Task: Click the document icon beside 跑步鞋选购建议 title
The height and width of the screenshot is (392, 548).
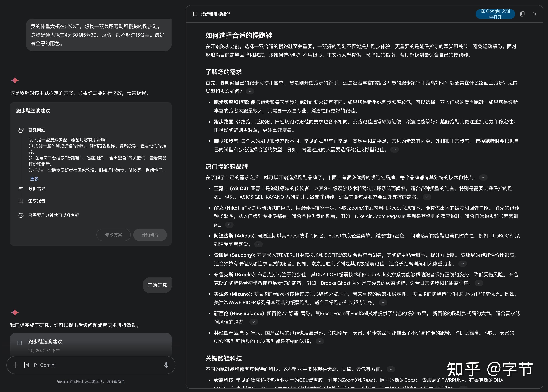Action: tap(195, 14)
